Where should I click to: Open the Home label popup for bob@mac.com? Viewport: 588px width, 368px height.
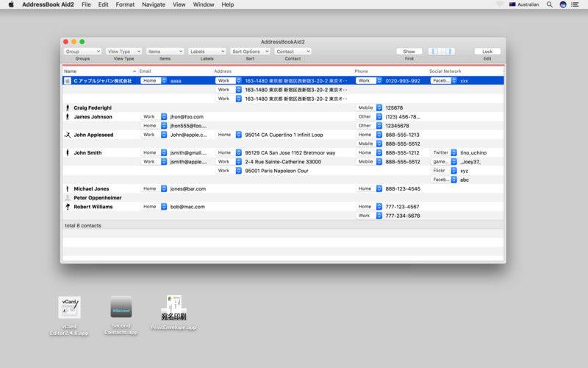coord(154,207)
